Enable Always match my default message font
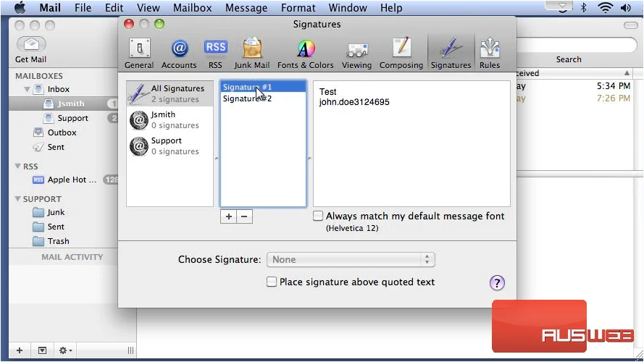 318,216
